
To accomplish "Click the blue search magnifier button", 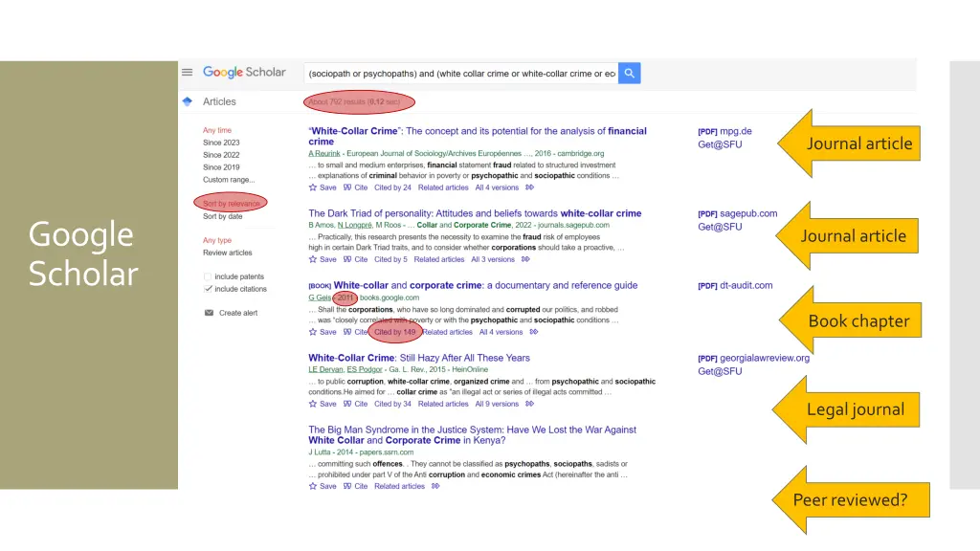I will tap(630, 73).
